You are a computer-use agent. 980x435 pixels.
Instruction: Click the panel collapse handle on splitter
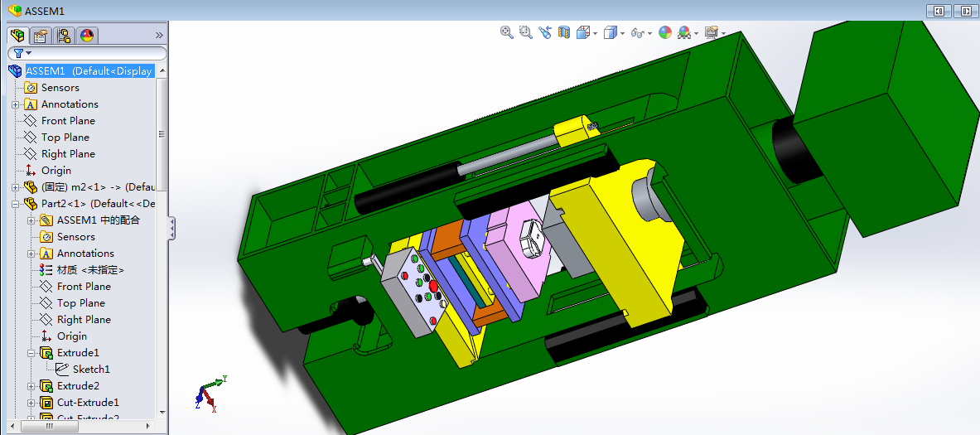coord(171,228)
